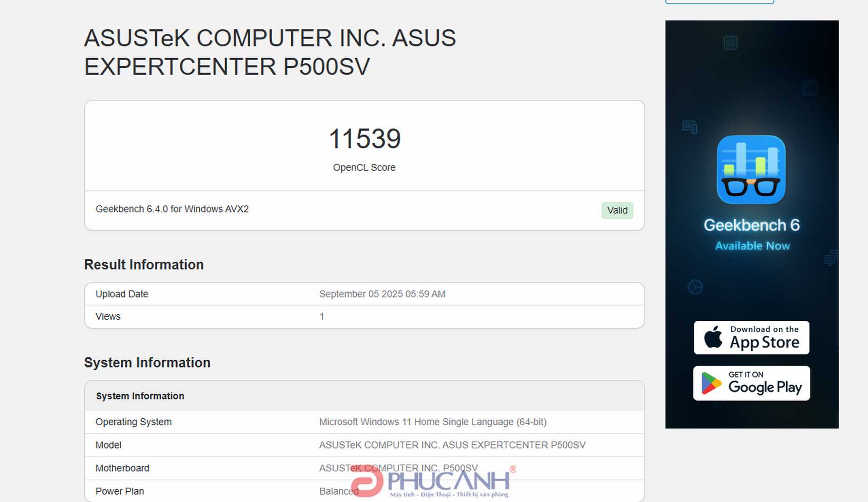Screen dimensions: 868x502
Task: Open the Get it on Google Play link
Action: point(751,383)
